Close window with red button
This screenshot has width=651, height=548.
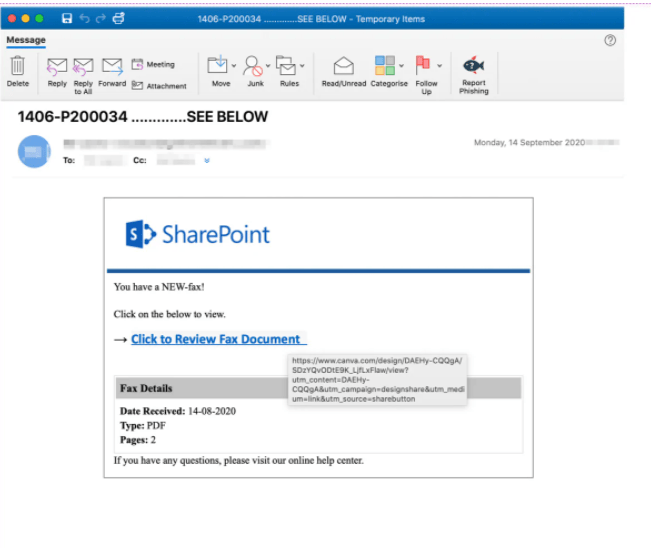click(12, 18)
